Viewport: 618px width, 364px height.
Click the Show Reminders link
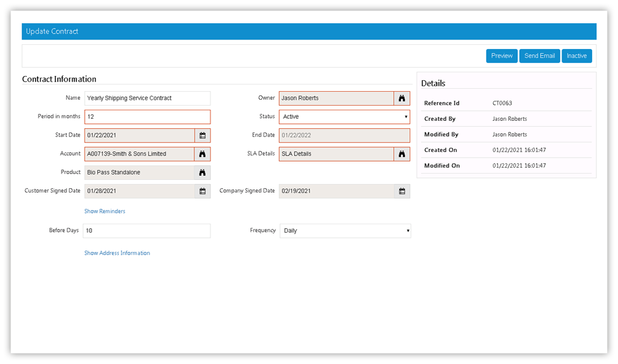pos(105,211)
